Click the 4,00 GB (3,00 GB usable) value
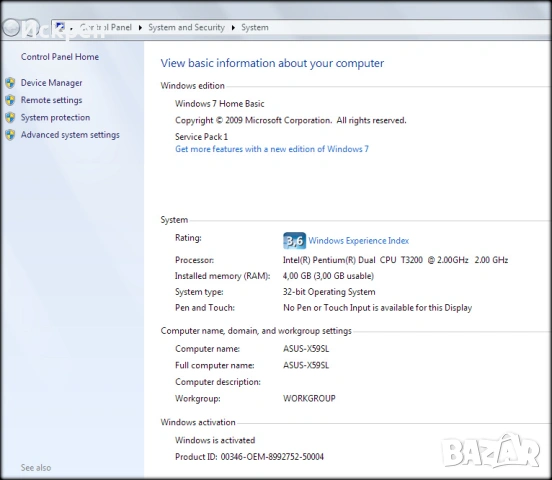The width and height of the screenshot is (552, 480). (328, 276)
